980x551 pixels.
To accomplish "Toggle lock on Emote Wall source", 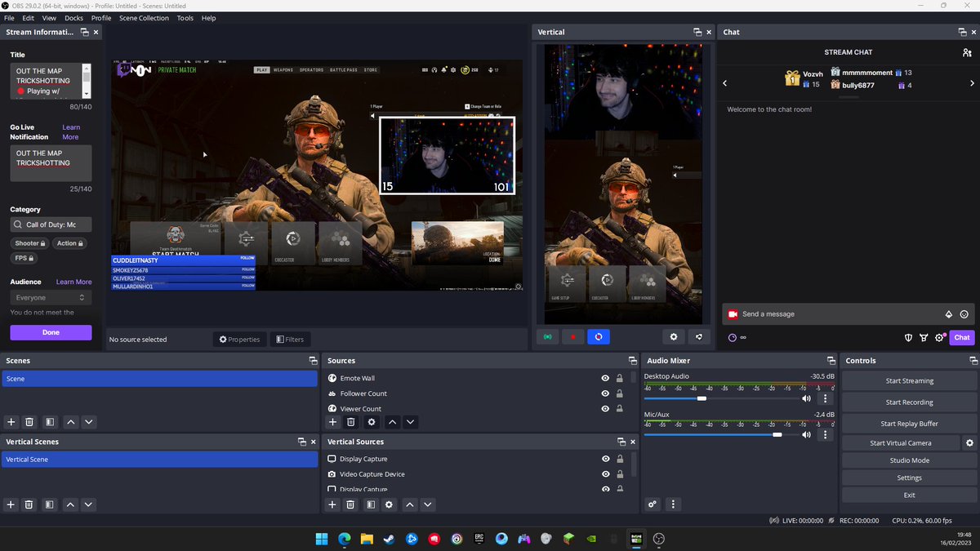I will click(620, 378).
